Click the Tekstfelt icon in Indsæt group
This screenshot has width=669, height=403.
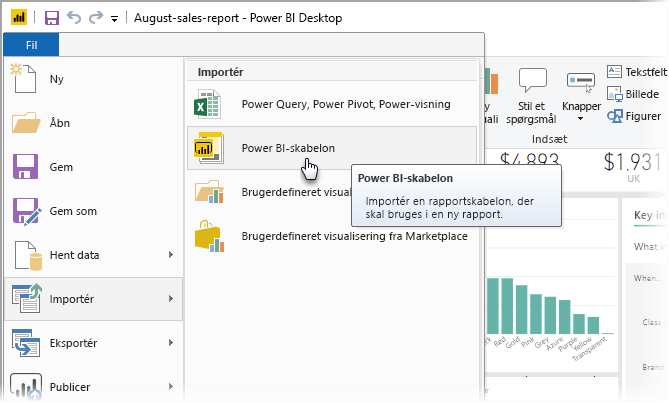614,71
